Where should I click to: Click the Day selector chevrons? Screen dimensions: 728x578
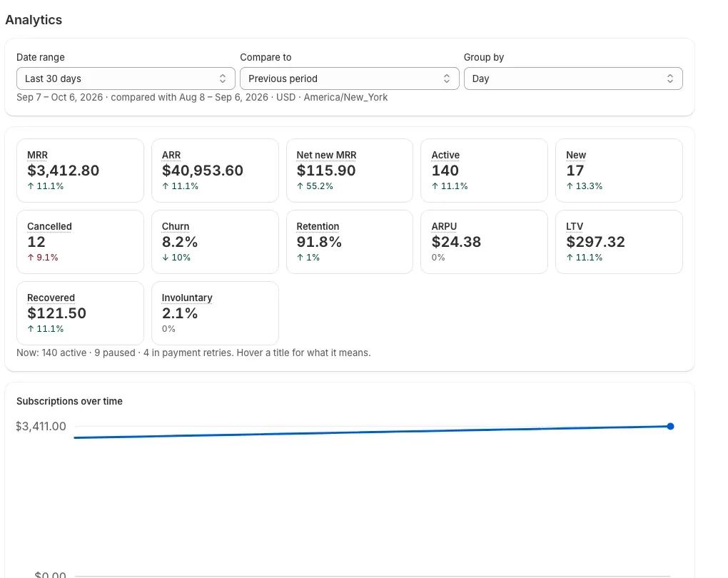[x=670, y=78]
